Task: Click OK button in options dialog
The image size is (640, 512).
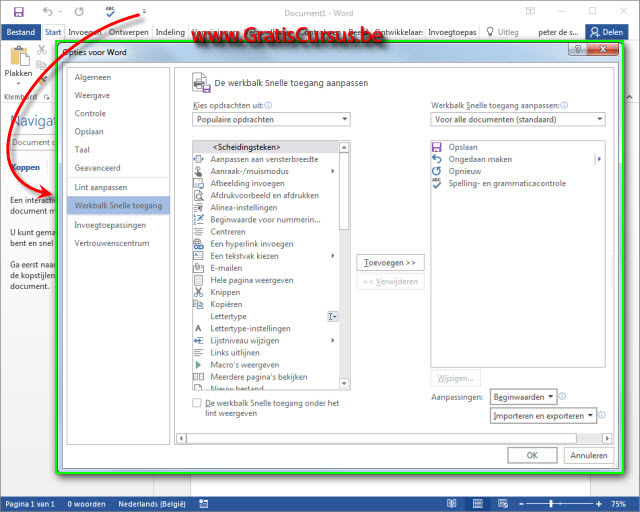Action: (x=532, y=455)
